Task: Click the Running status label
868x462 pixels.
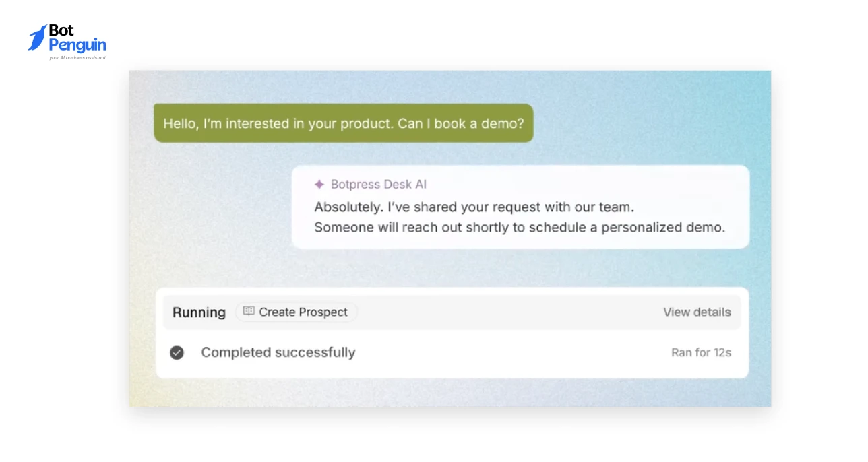Action: pyautogui.click(x=199, y=312)
